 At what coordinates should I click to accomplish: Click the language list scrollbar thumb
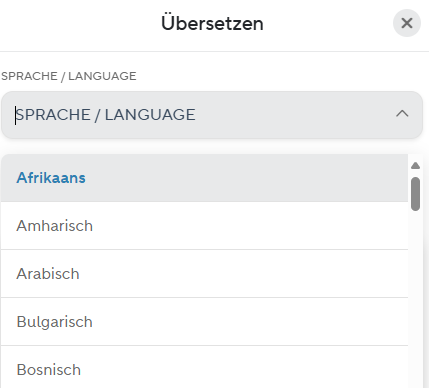point(415,194)
